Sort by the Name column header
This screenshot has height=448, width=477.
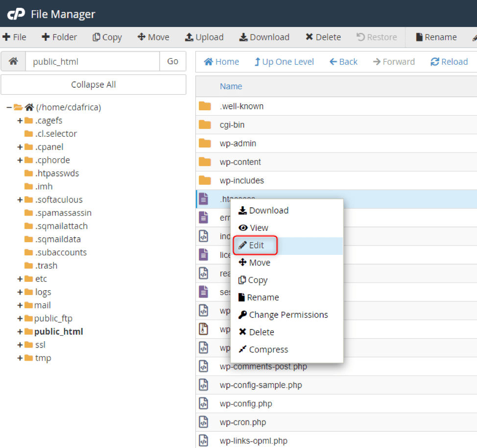pyautogui.click(x=231, y=86)
